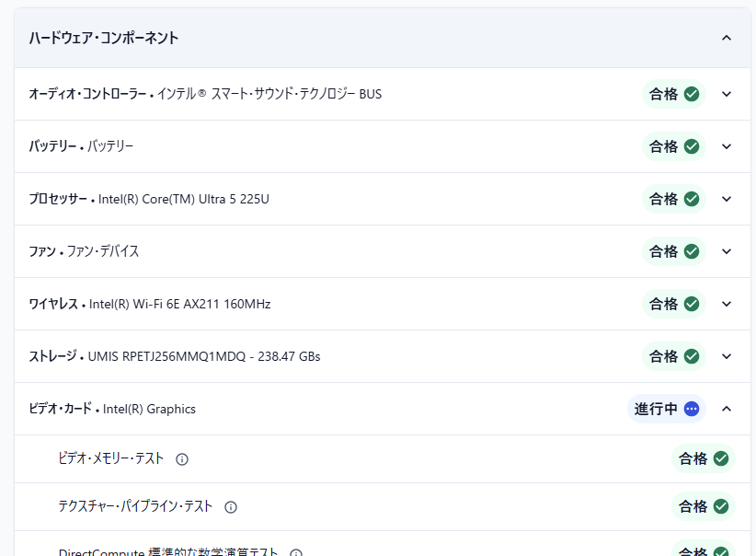Image resolution: width=756 pixels, height=556 pixels.
Task: Collapse the ハードウェア・コンポーネント section
Action: (x=727, y=38)
